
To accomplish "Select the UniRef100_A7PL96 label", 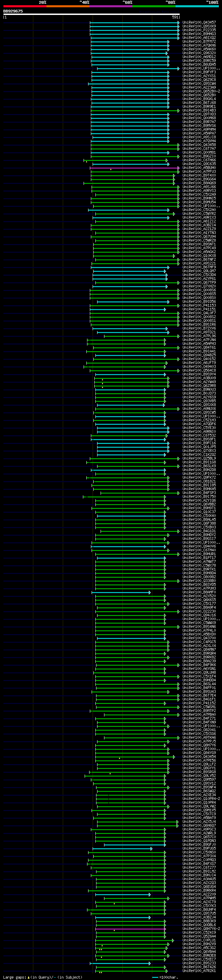I will click(199, 336).
